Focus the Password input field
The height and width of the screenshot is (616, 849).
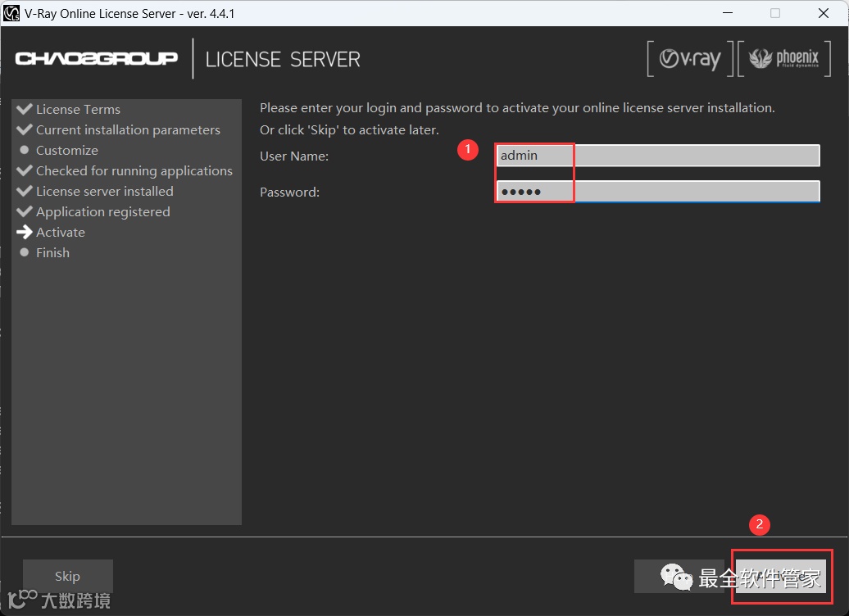point(658,191)
